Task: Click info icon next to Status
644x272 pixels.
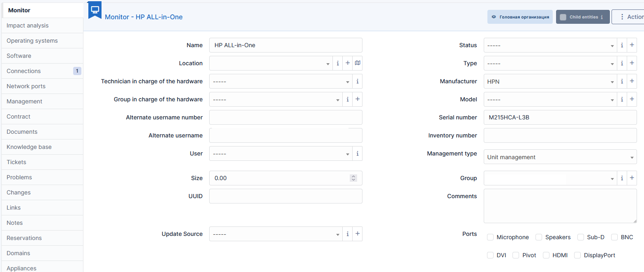Action: pos(622,45)
